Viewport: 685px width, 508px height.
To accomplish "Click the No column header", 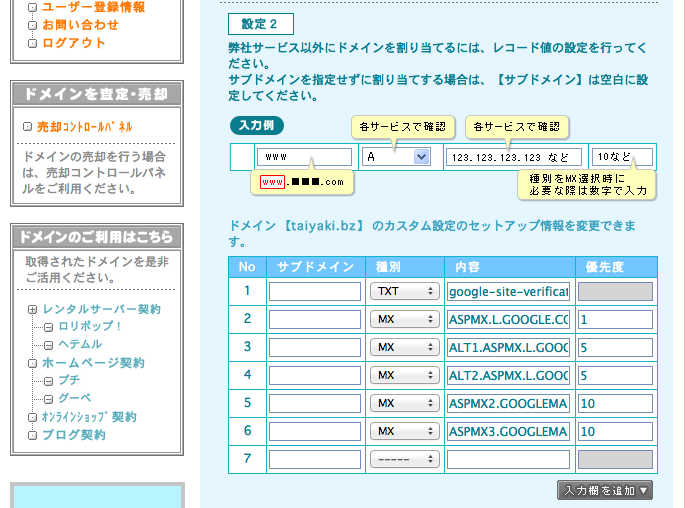I will click(247, 267).
